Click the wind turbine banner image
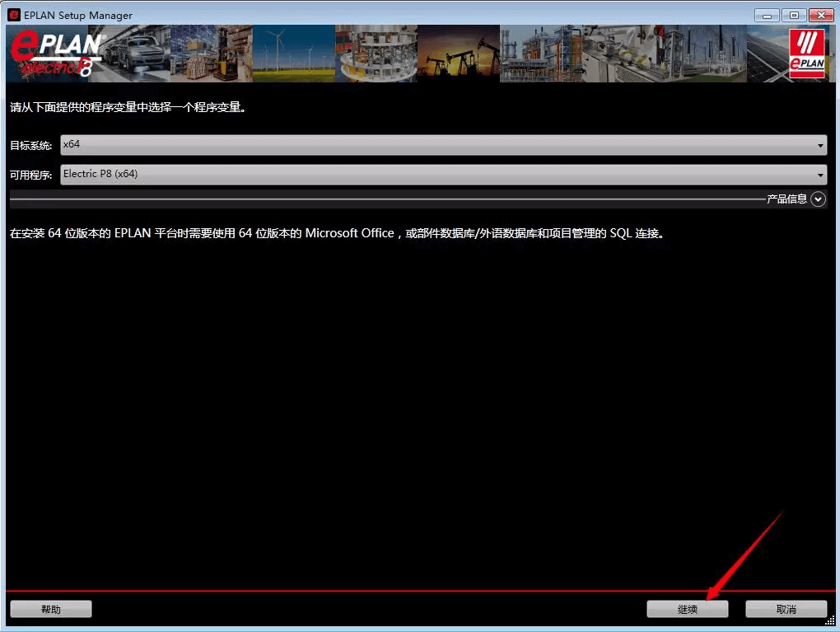The height and width of the screenshot is (632, 840). click(293, 53)
